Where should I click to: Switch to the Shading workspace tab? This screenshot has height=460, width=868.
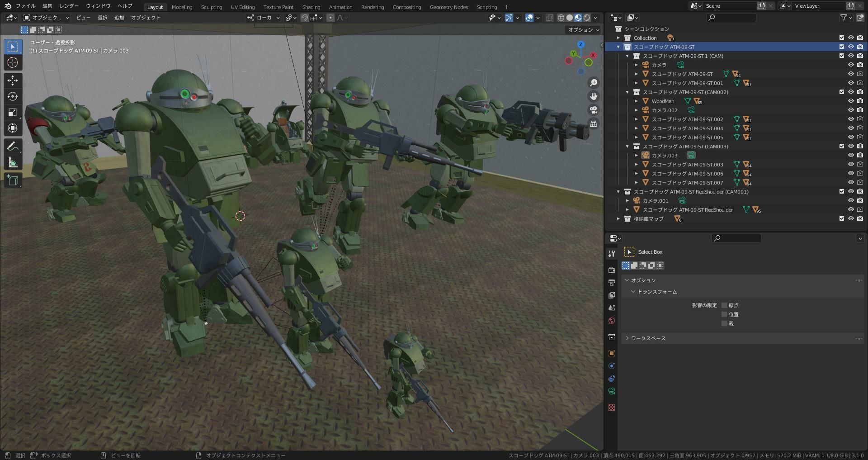(x=311, y=7)
